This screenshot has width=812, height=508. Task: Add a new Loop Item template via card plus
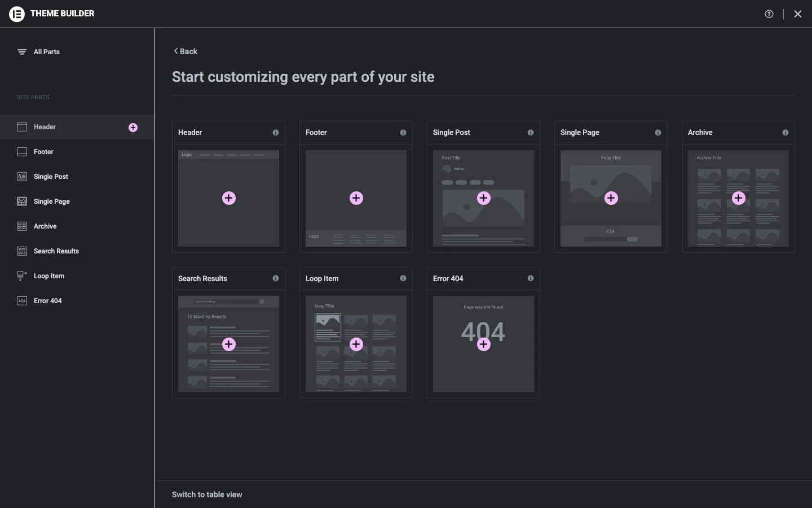356,344
